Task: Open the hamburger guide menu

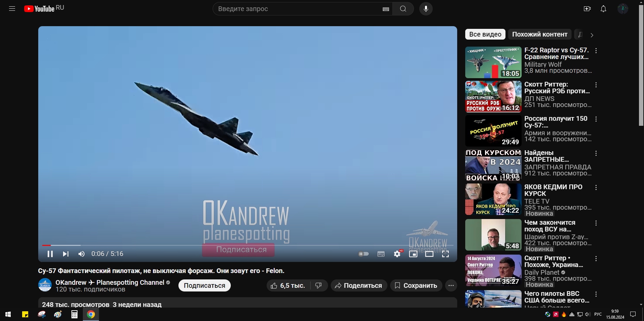Action: click(x=12, y=9)
